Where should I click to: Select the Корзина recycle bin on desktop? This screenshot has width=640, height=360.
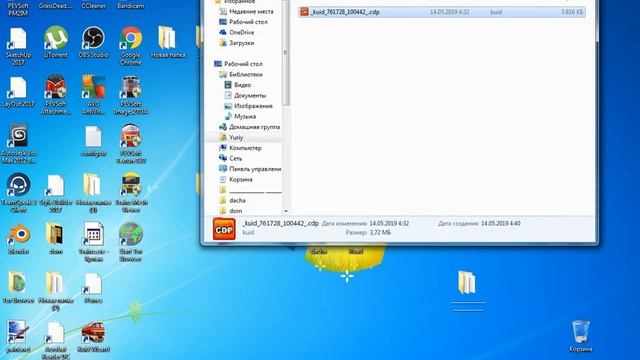pyautogui.click(x=580, y=336)
